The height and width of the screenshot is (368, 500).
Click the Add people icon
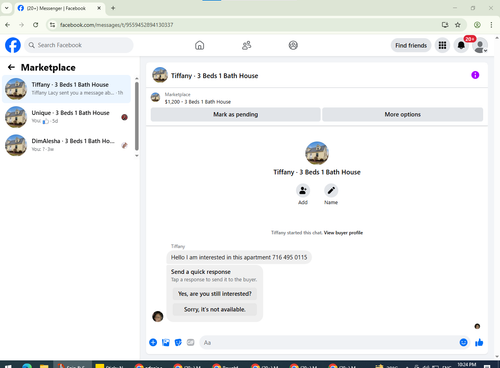click(303, 190)
